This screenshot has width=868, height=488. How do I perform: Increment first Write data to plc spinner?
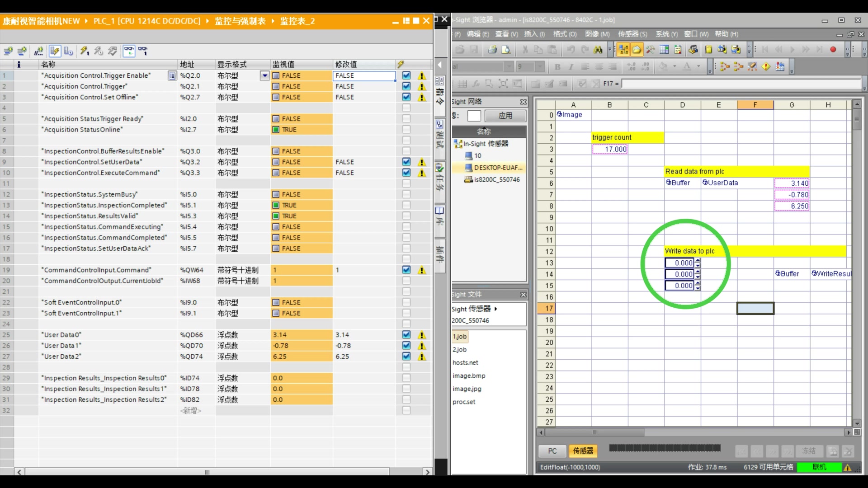point(698,261)
